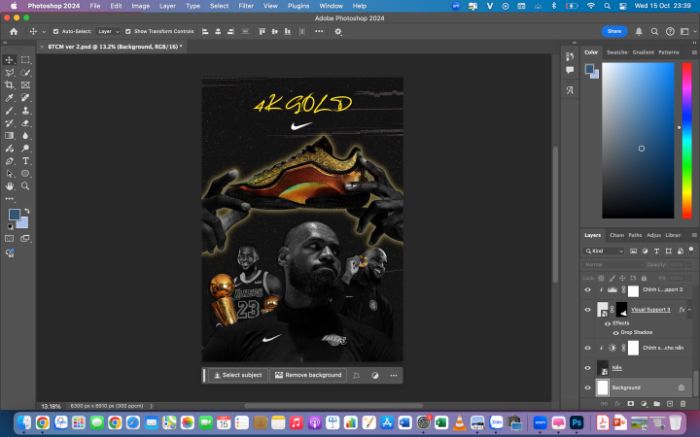Reset default foreground and background colors
This screenshot has width=700, height=437.
(x=10, y=226)
